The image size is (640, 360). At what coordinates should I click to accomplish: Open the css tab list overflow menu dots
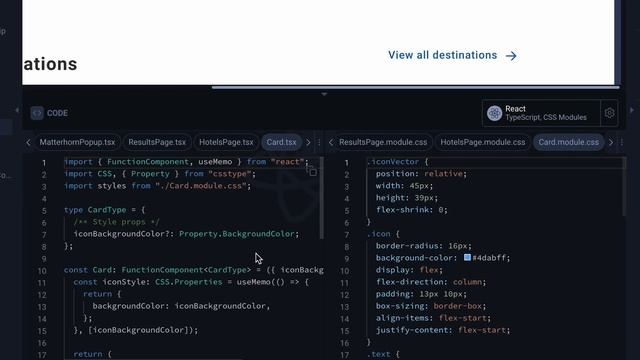click(x=621, y=142)
